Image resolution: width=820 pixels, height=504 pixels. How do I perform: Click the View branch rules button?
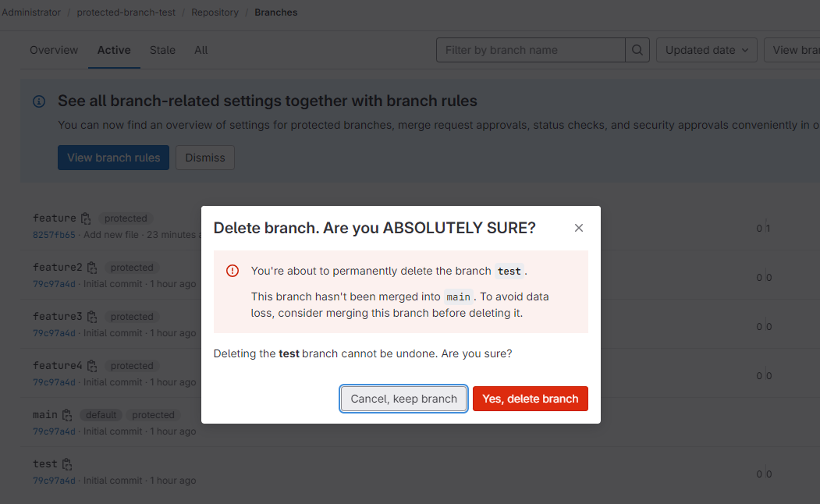[x=113, y=158]
